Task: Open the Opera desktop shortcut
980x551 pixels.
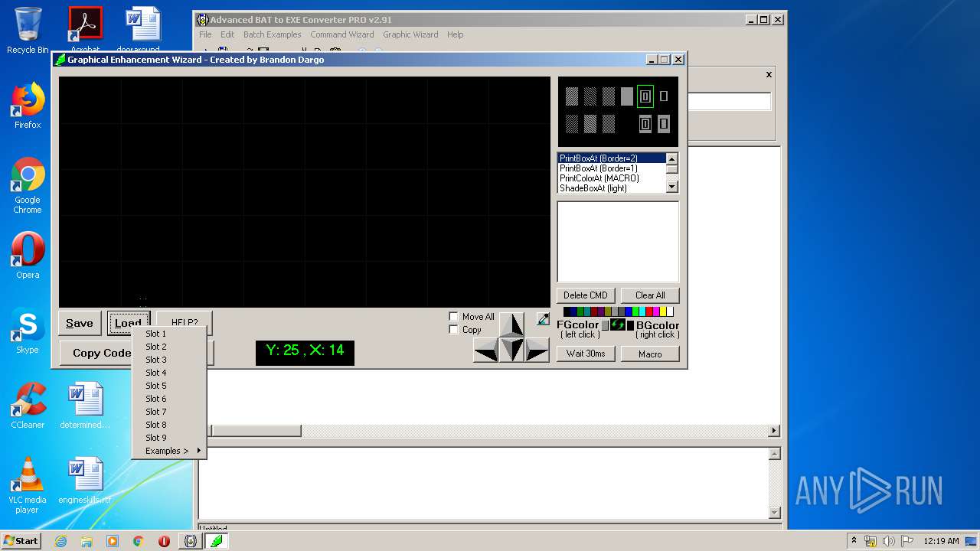Action: point(28,256)
